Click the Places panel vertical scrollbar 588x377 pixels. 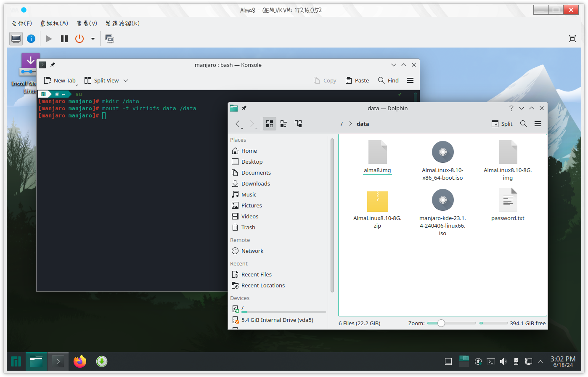coord(332,215)
